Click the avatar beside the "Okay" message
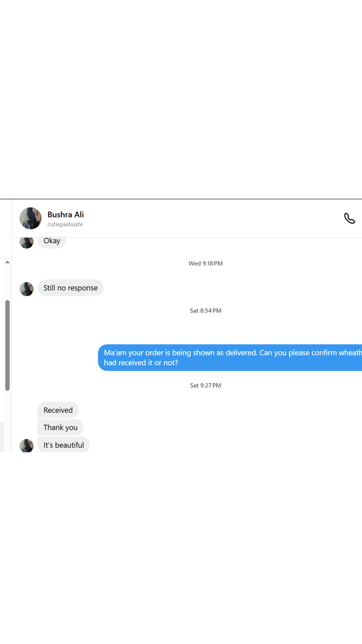The image size is (362, 644). [26, 243]
